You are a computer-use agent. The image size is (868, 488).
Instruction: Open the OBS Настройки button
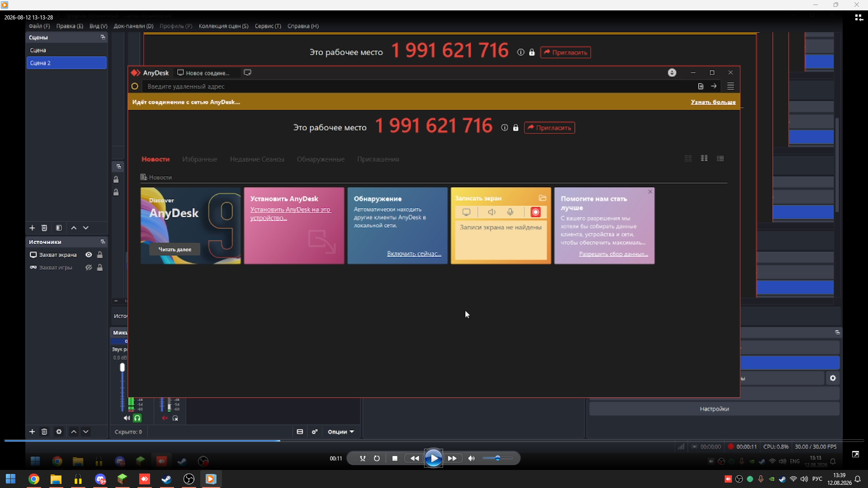pos(714,409)
